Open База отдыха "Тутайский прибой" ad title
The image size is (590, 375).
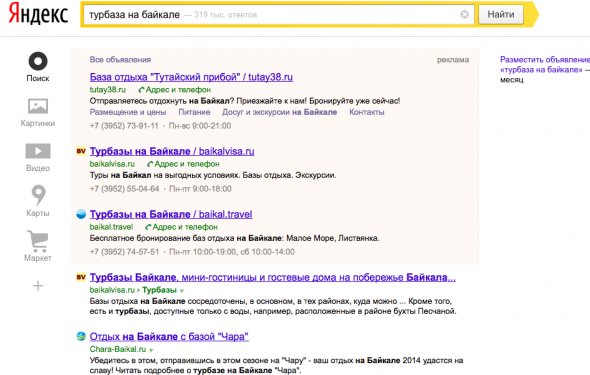(x=191, y=77)
